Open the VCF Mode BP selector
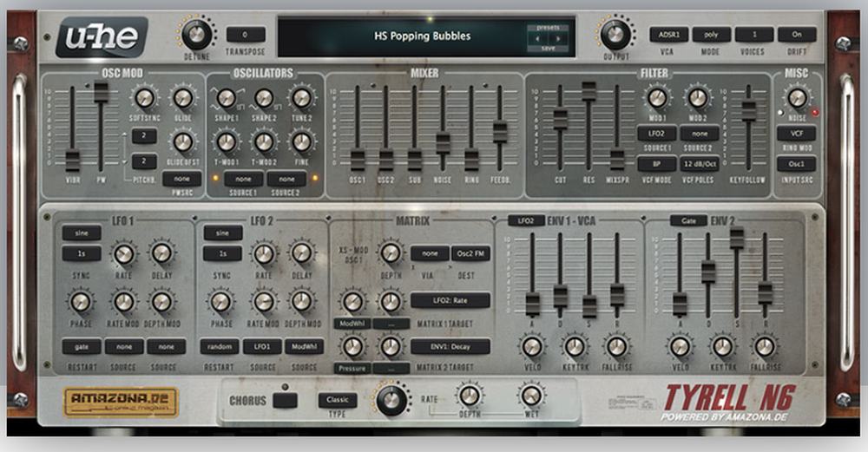Screen dimensions: 868x452 (x=656, y=164)
